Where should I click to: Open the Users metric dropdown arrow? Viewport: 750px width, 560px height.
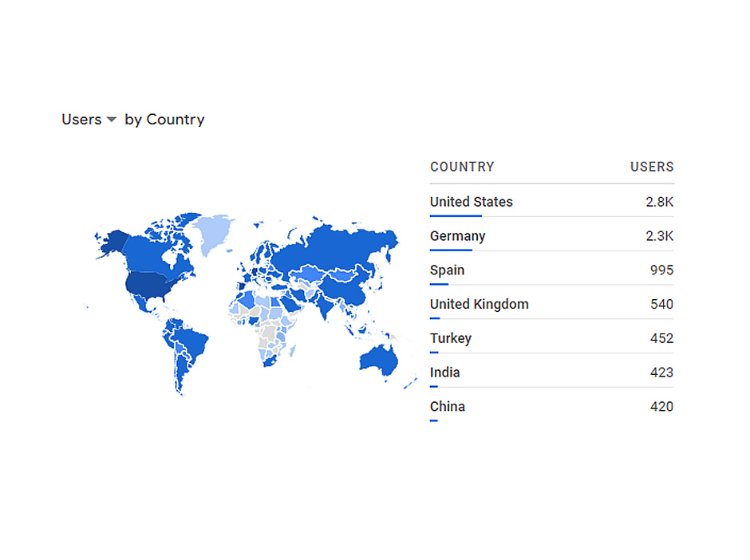(112, 120)
